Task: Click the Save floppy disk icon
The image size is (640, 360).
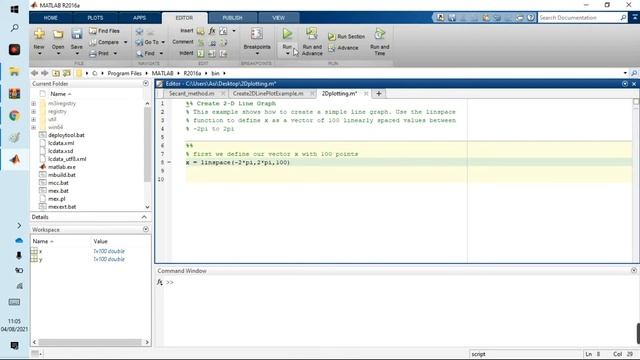Action: pos(77,34)
